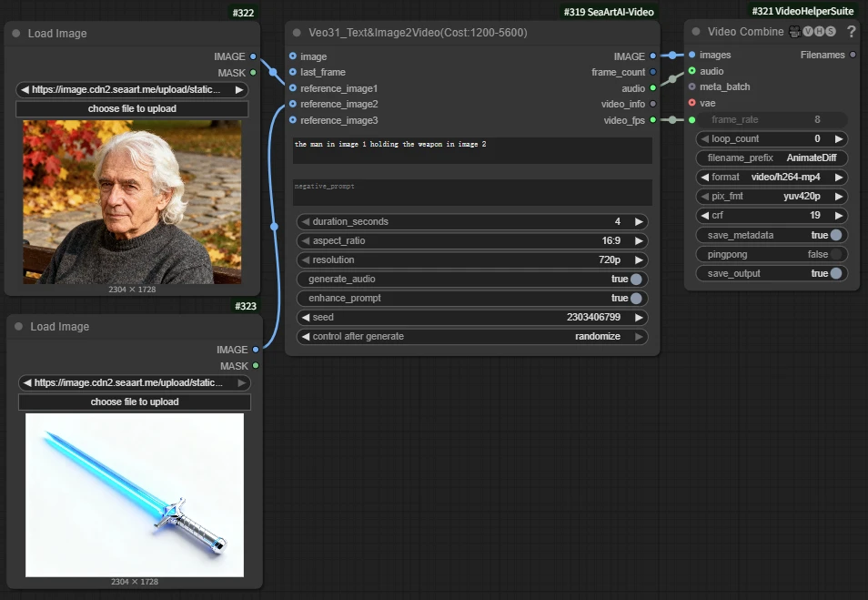Click choose file to upload for the sword image

pyautogui.click(x=135, y=402)
